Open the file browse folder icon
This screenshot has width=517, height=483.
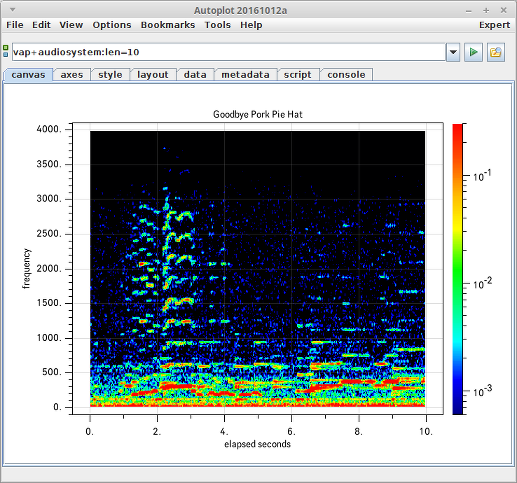point(496,52)
